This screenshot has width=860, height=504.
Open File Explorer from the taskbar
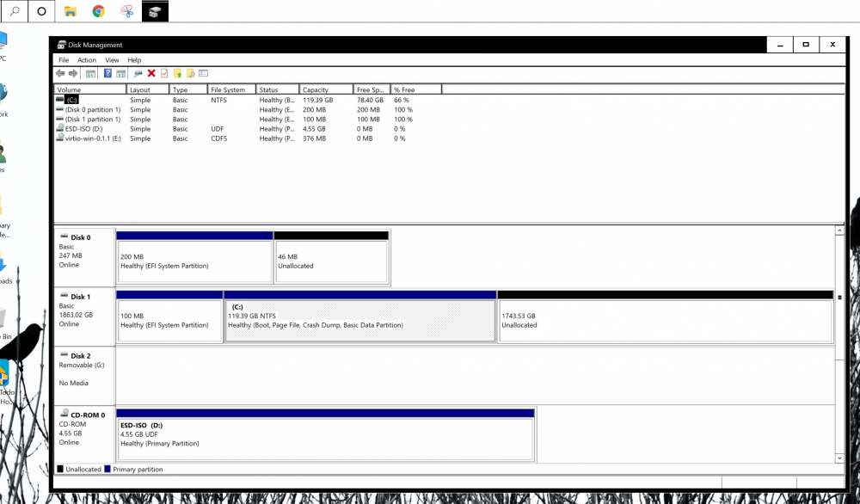click(x=71, y=11)
